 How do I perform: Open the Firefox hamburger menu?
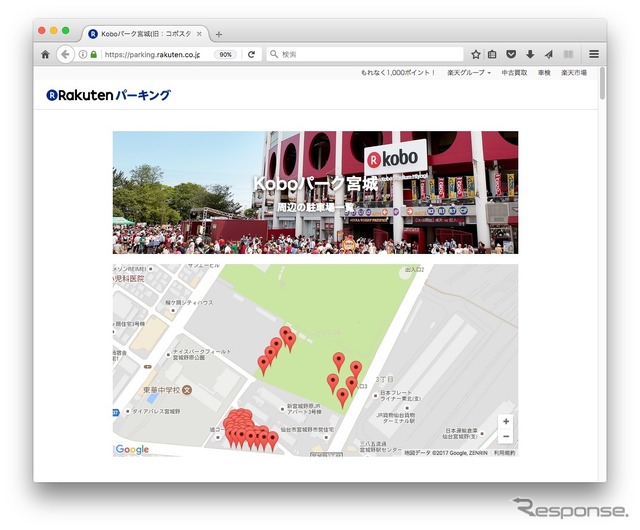click(594, 54)
